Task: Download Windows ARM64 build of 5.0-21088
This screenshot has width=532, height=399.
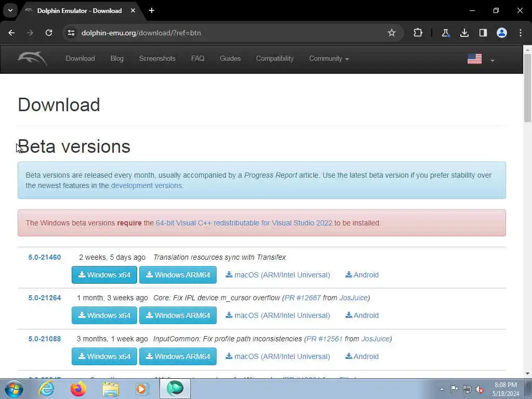Action: pyautogui.click(x=178, y=356)
